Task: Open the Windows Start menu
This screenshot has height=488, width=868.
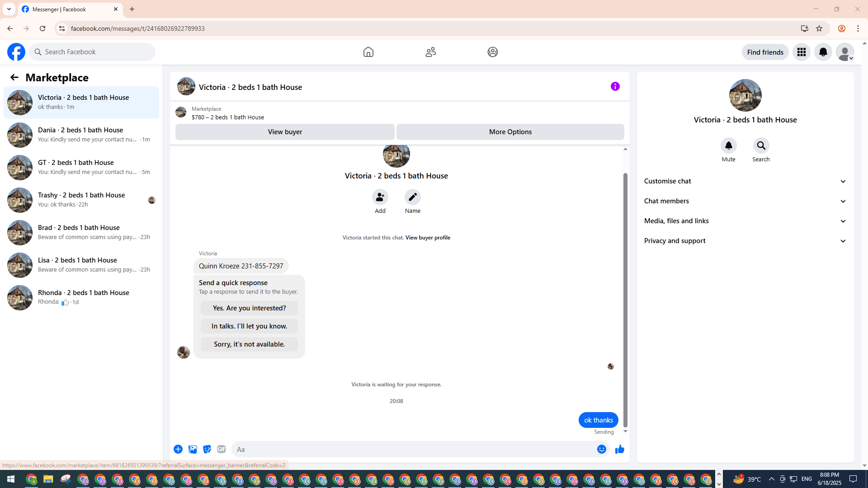Action: tap(11, 479)
